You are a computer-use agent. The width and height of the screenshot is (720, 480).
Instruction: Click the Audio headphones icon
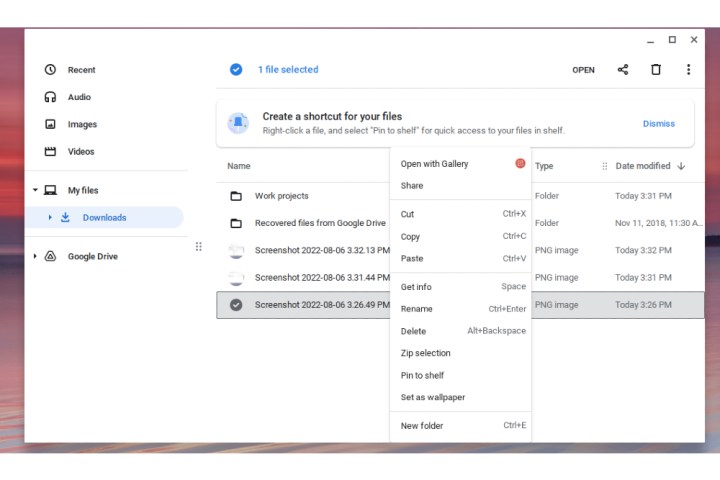50,97
